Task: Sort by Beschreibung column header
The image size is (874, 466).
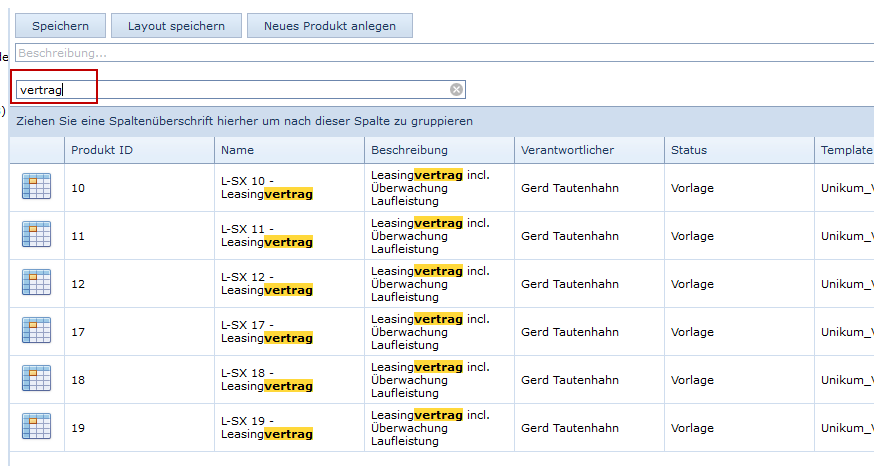Action: pyautogui.click(x=409, y=150)
